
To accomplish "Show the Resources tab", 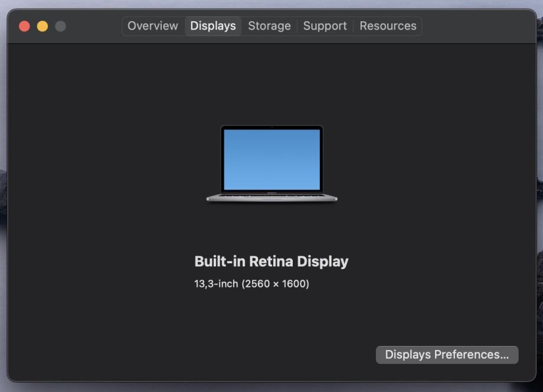I will tap(388, 26).
